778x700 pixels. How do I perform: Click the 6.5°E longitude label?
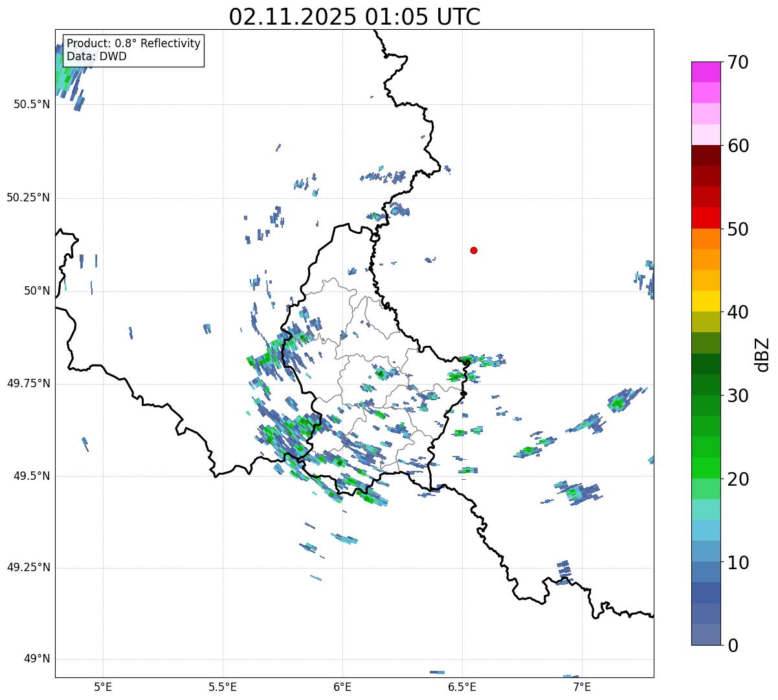tap(462, 686)
